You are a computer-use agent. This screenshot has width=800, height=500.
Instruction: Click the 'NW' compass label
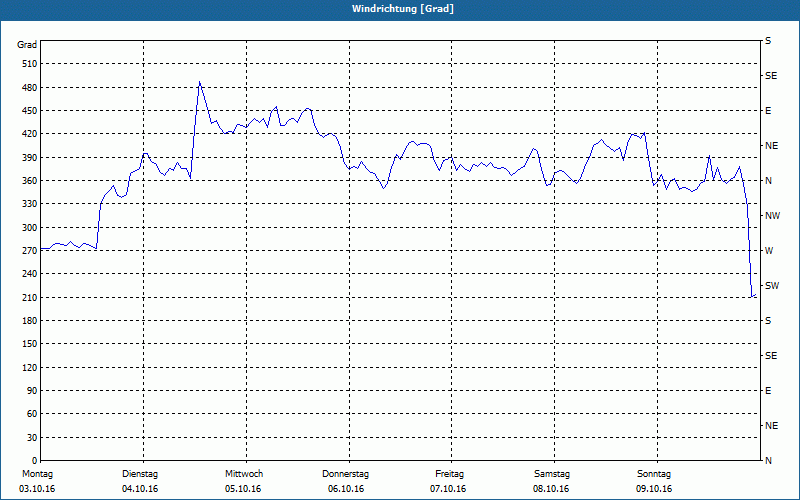772,216
